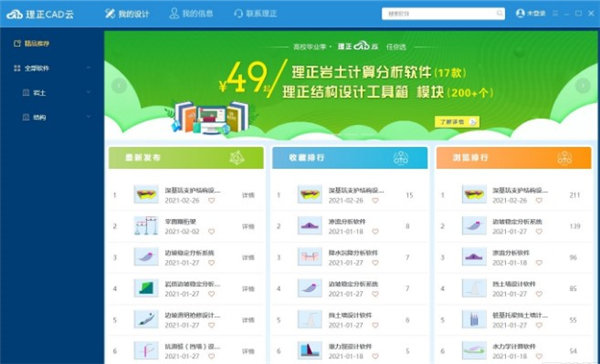Viewport: 600px width, 364px height.
Task: Open the 联系理正 tab in the header
Action: tap(255, 14)
